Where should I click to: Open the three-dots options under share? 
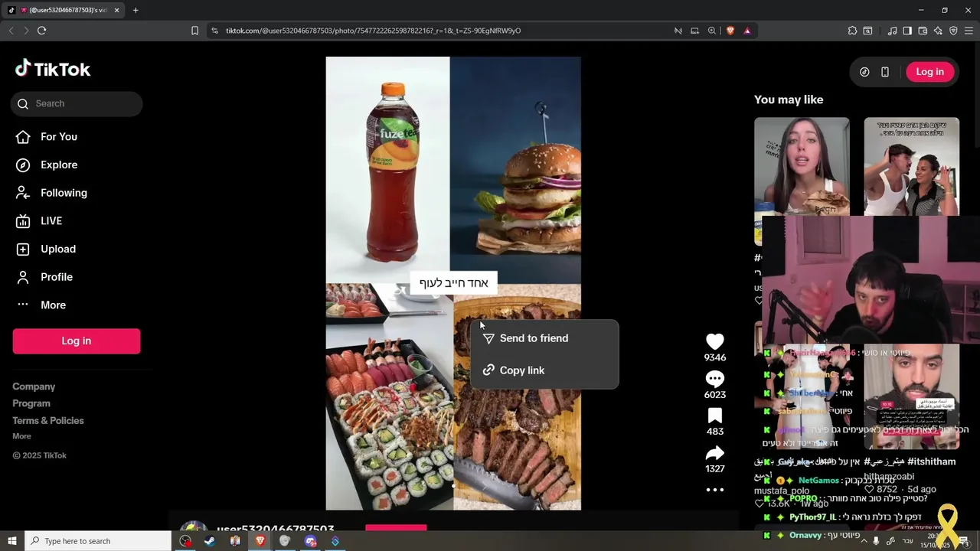tap(715, 490)
